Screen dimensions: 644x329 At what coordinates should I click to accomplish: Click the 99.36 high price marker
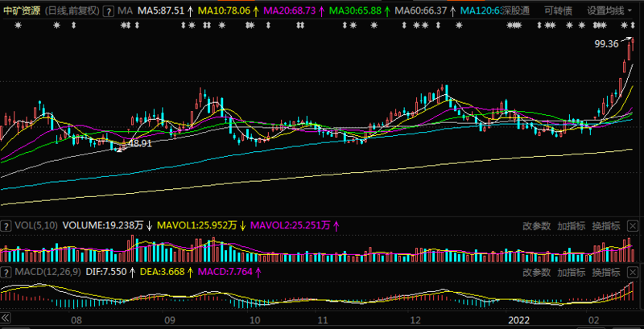tap(606, 44)
